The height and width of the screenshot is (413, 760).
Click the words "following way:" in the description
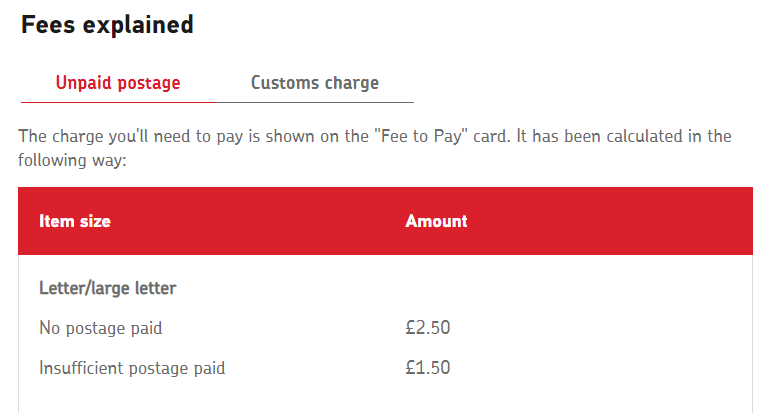click(72, 160)
